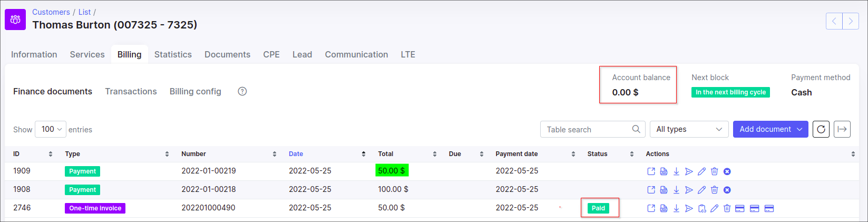The image size is (868, 222).
Task: Switch to the Services tab
Action: click(x=87, y=54)
